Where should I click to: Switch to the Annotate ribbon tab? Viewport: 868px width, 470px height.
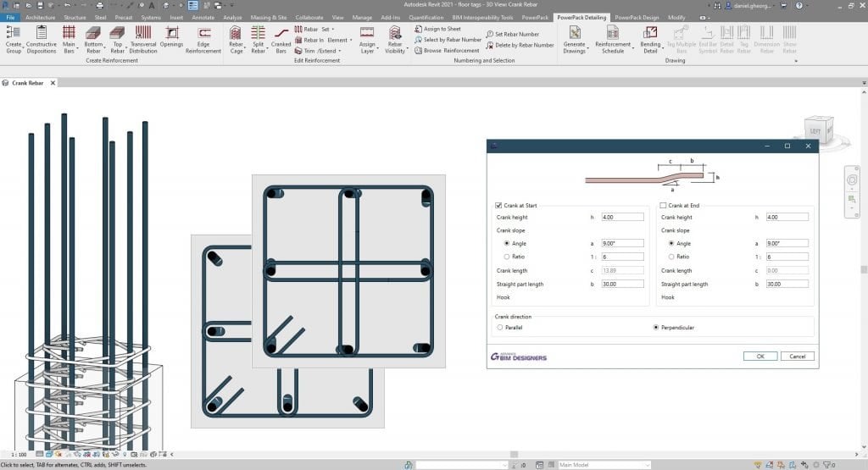tap(203, 17)
